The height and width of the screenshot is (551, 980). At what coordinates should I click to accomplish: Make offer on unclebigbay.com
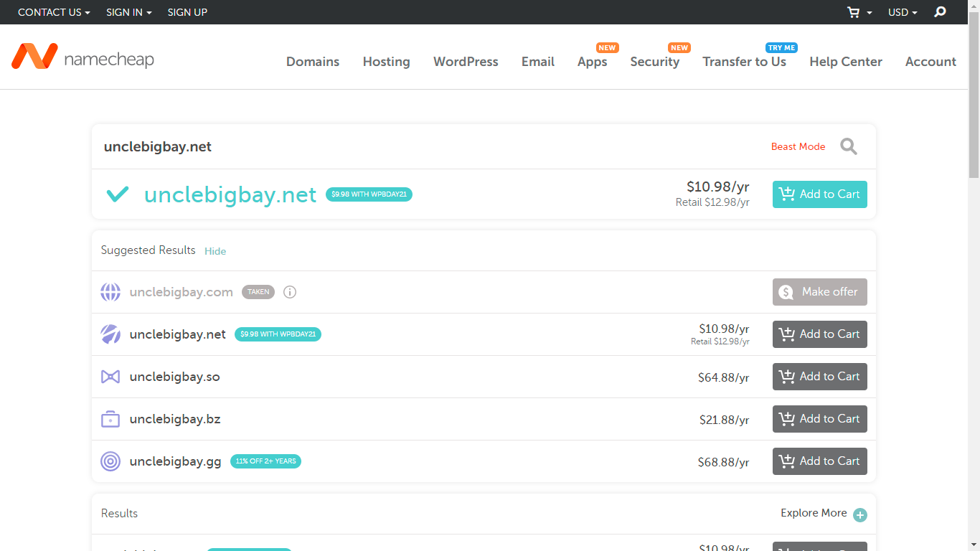[820, 292]
